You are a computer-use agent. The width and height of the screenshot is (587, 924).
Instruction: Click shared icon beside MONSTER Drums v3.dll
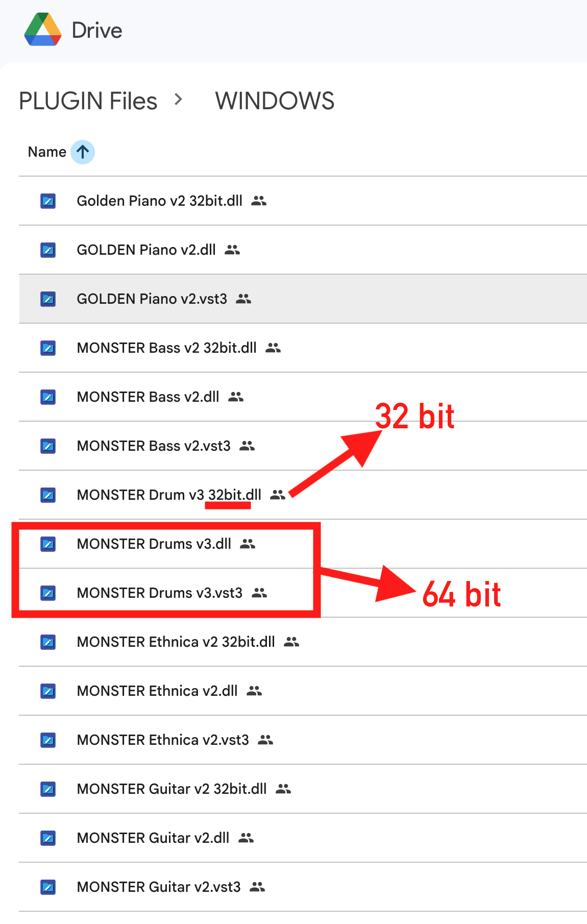tap(248, 544)
